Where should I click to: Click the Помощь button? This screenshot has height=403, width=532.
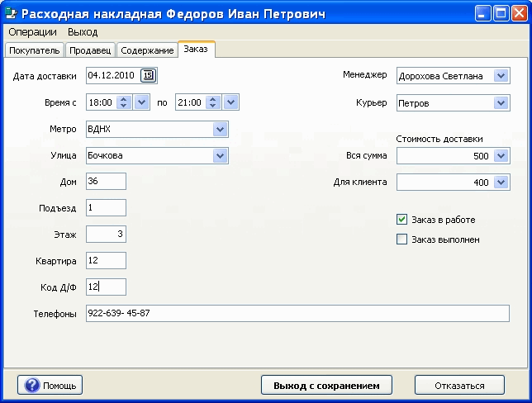point(50,386)
